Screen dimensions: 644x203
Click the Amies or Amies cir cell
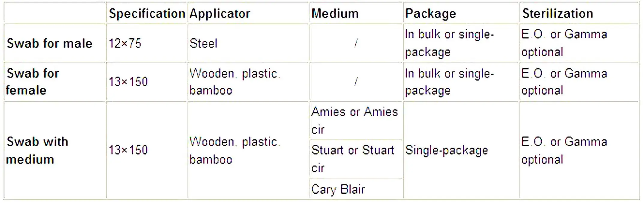click(x=354, y=120)
